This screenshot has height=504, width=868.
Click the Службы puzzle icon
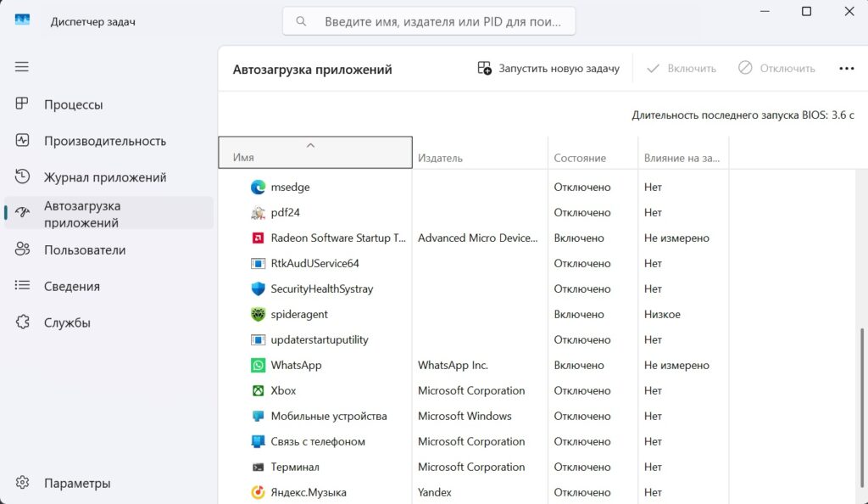[x=22, y=322]
